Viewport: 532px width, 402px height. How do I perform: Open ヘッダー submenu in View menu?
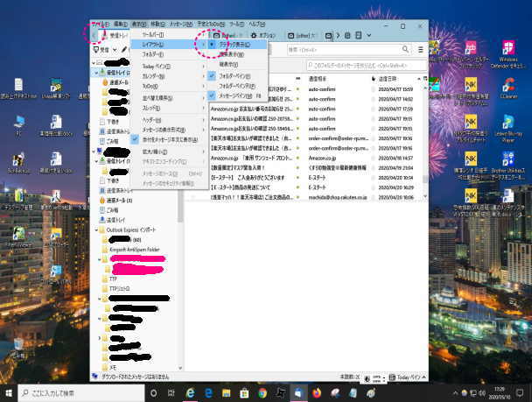tap(169, 120)
